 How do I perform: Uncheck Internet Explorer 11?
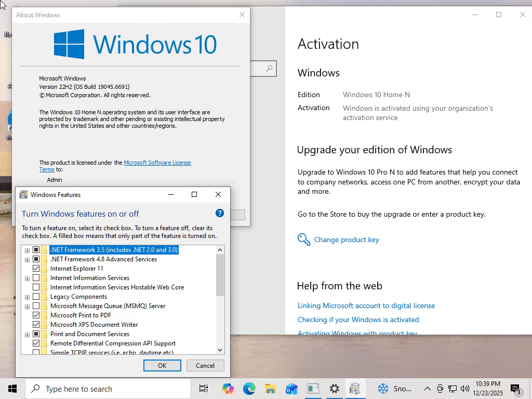pos(36,269)
